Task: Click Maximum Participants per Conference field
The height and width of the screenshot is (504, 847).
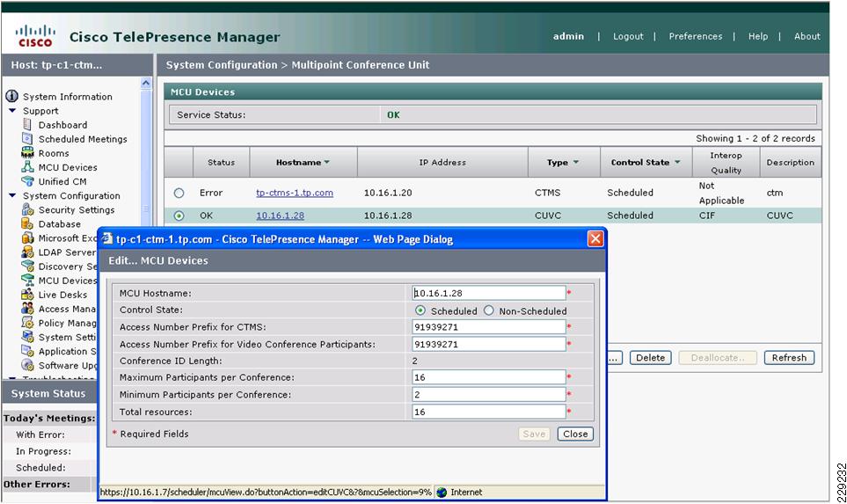Action: click(x=488, y=377)
